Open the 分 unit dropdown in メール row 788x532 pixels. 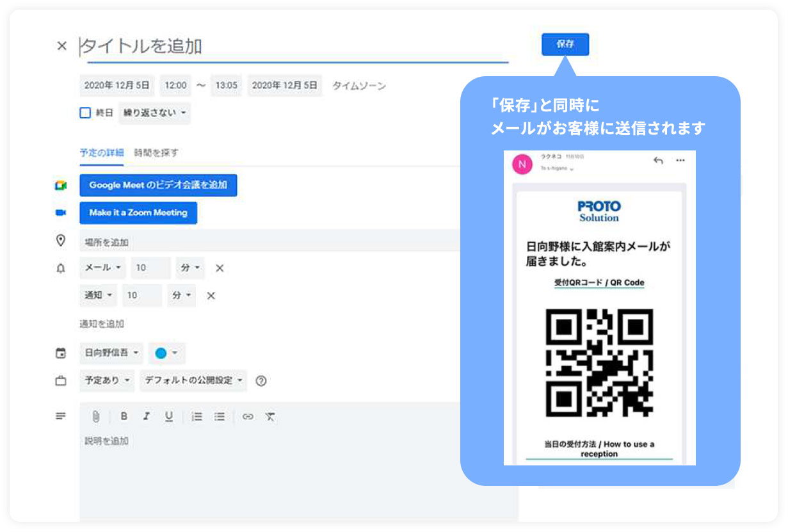pos(190,268)
